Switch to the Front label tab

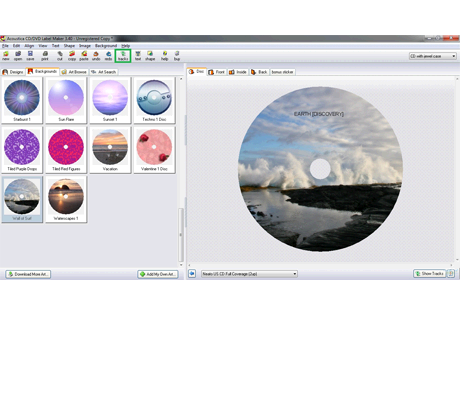[x=217, y=72]
